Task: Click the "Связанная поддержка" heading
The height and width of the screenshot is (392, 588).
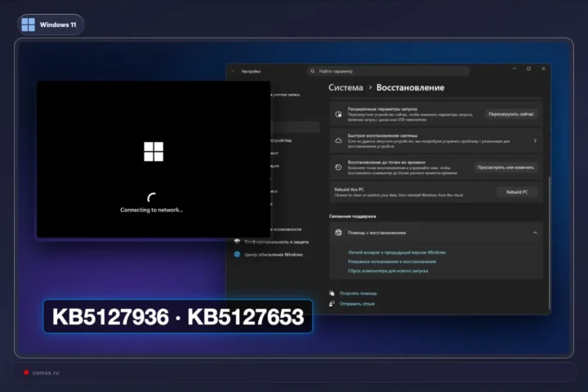Action: click(352, 216)
